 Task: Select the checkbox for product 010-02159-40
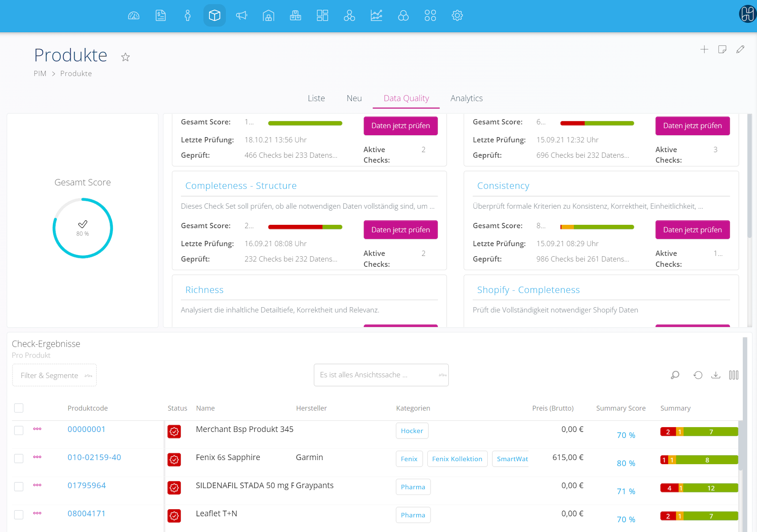(19, 458)
